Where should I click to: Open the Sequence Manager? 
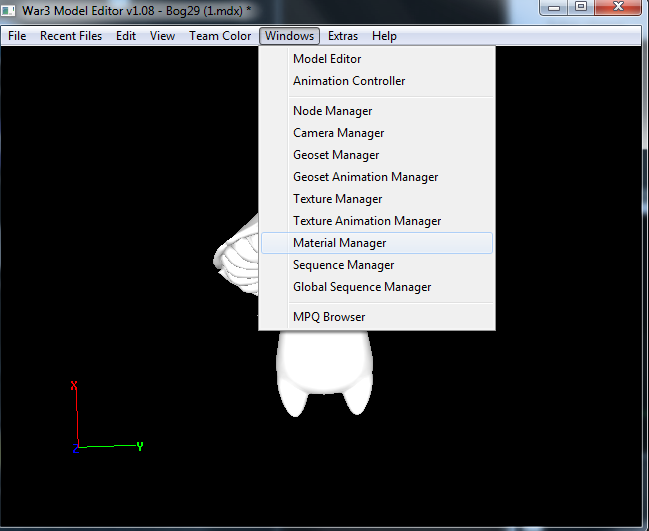377,265
